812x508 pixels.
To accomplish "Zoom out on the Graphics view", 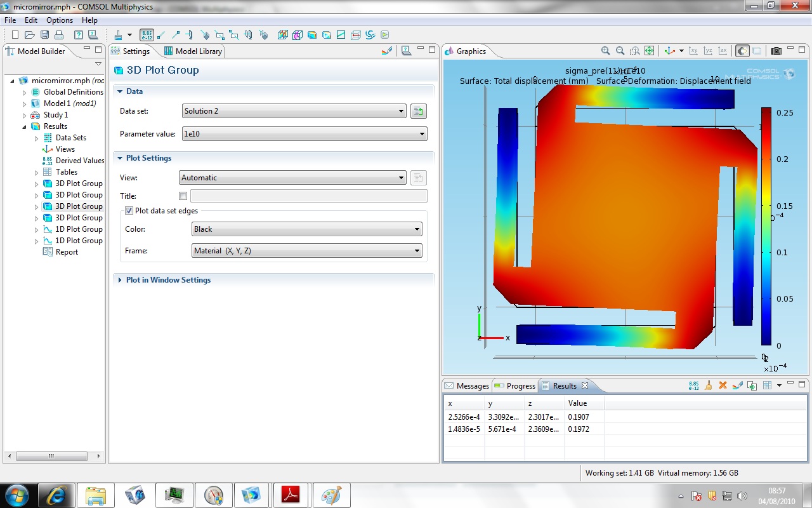I will pos(620,51).
